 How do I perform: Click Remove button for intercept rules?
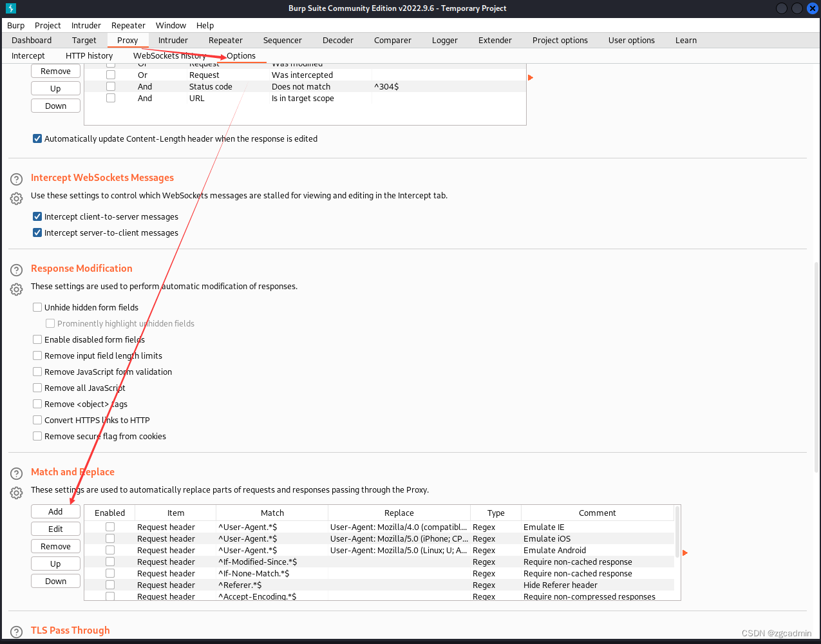(55, 71)
